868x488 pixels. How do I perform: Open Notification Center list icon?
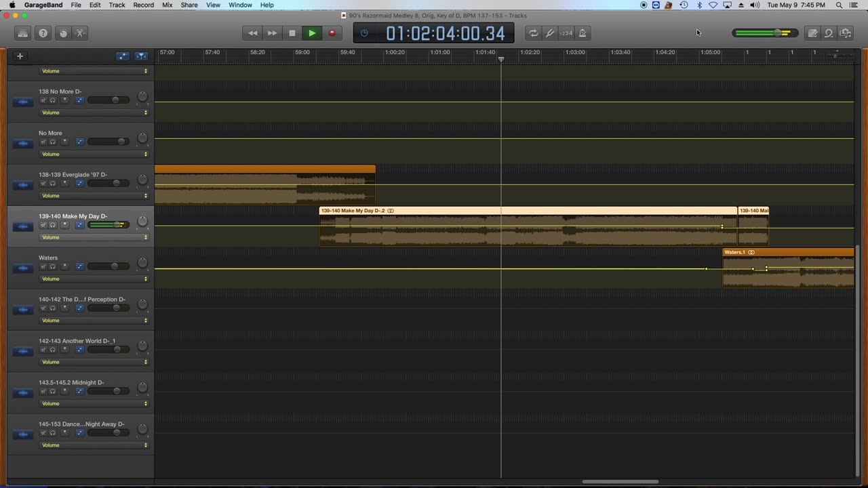click(x=854, y=5)
